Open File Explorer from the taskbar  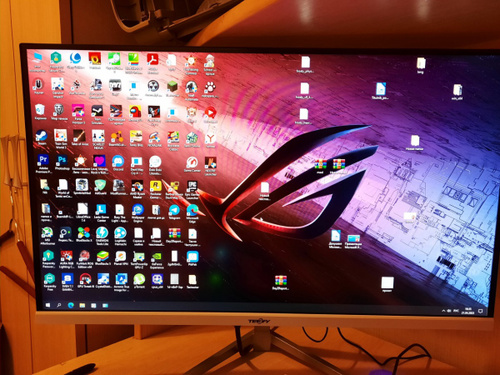(x=82, y=305)
